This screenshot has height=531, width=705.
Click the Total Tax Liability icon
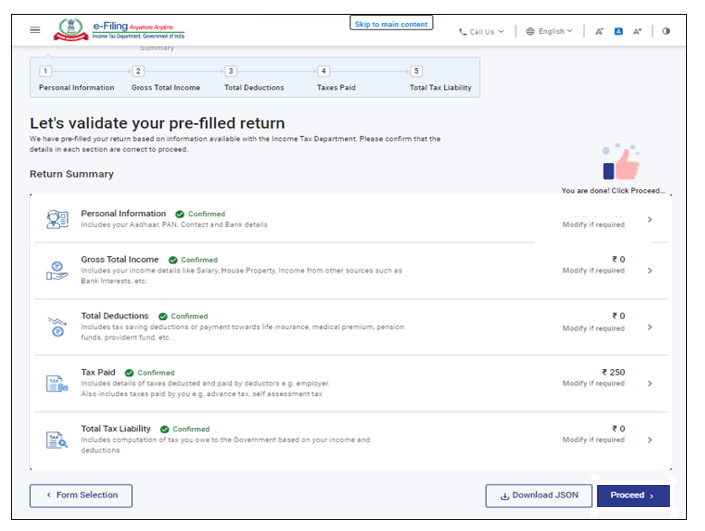click(x=57, y=439)
